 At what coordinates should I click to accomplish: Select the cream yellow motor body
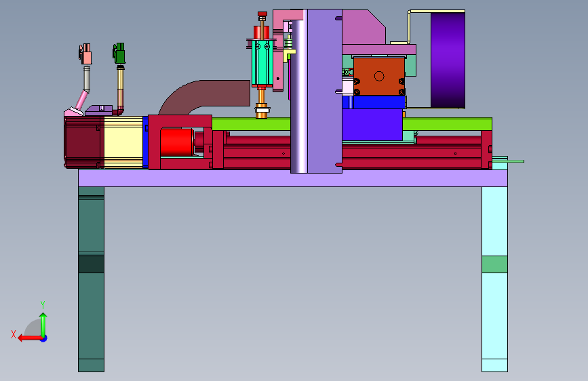point(123,142)
